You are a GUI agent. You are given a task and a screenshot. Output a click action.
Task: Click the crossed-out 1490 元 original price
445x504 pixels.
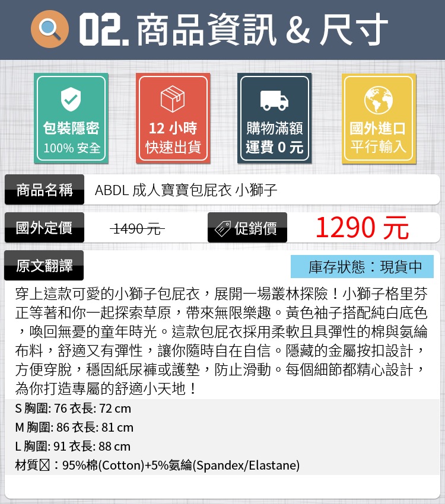[x=137, y=229]
